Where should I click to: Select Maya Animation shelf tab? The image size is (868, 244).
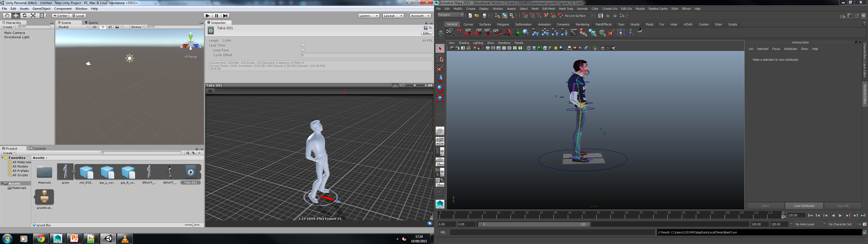[544, 25]
